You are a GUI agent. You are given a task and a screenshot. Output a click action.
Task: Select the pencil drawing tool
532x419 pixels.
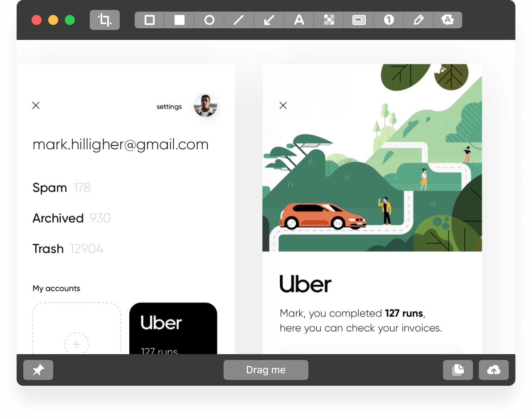coord(419,20)
